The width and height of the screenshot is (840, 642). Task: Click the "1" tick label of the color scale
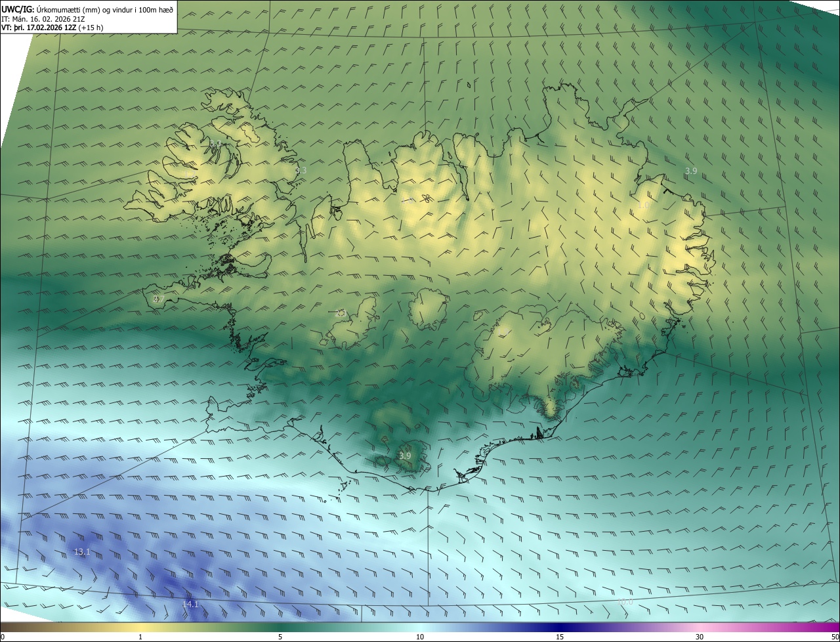[x=140, y=637]
